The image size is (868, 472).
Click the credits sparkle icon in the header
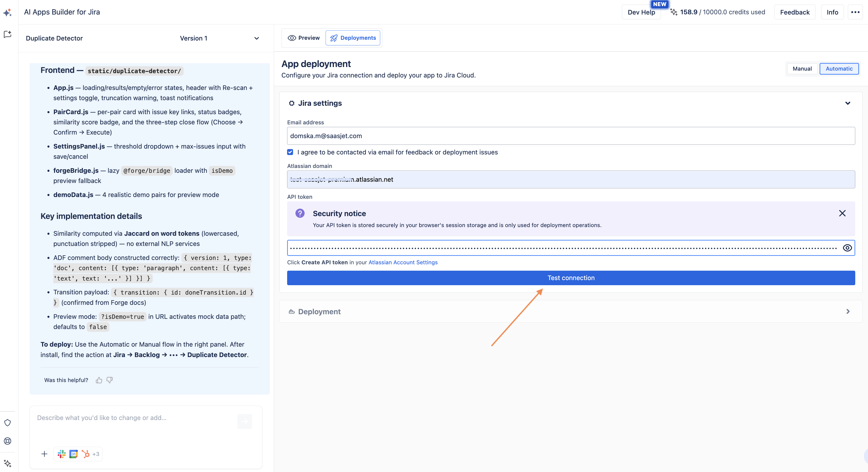pyautogui.click(x=674, y=12)
